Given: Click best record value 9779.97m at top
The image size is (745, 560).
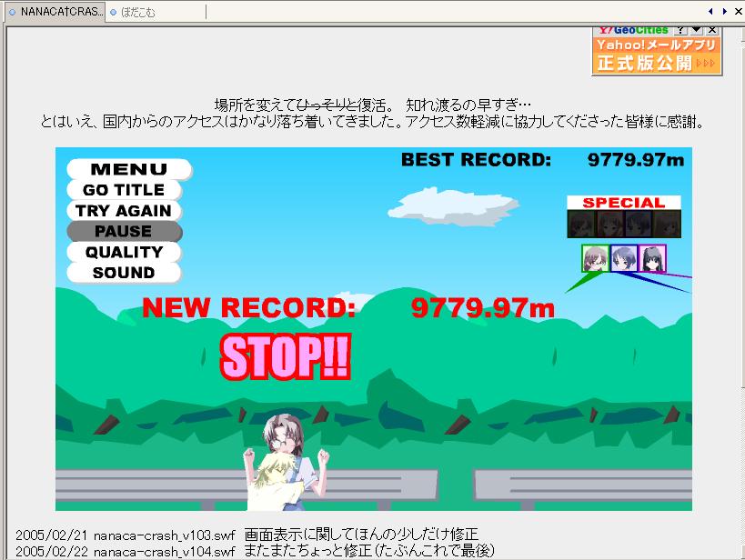Looking at the screenshot, I should pyautogui.click(x=636, y=160).
